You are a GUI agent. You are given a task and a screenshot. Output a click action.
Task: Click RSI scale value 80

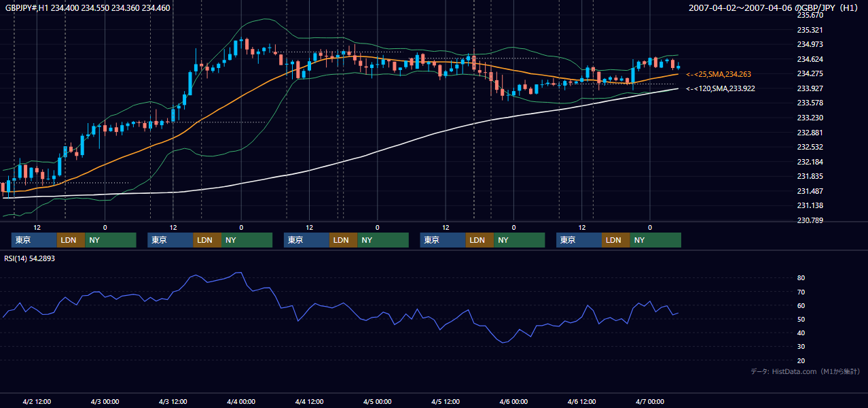(x=801, y=278)
